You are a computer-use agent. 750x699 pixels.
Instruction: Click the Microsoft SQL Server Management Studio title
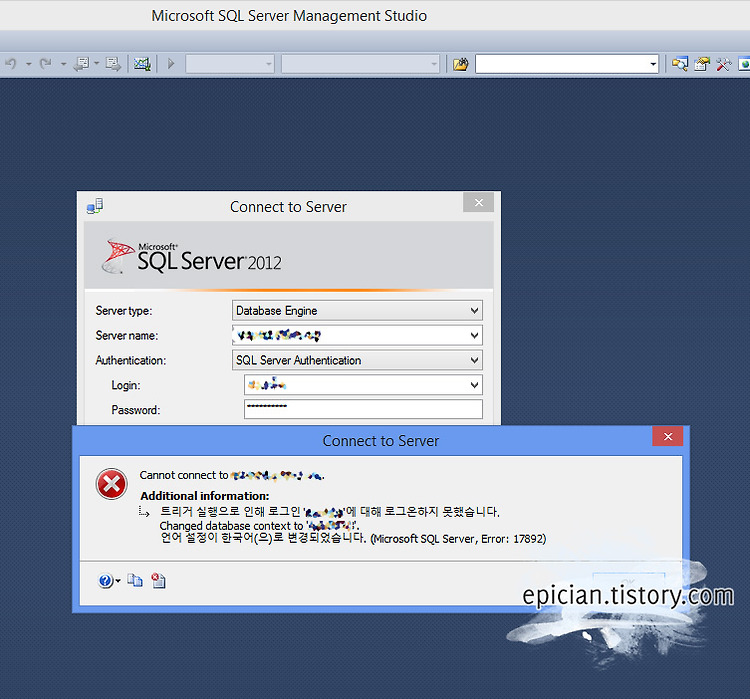coord(289,16)
